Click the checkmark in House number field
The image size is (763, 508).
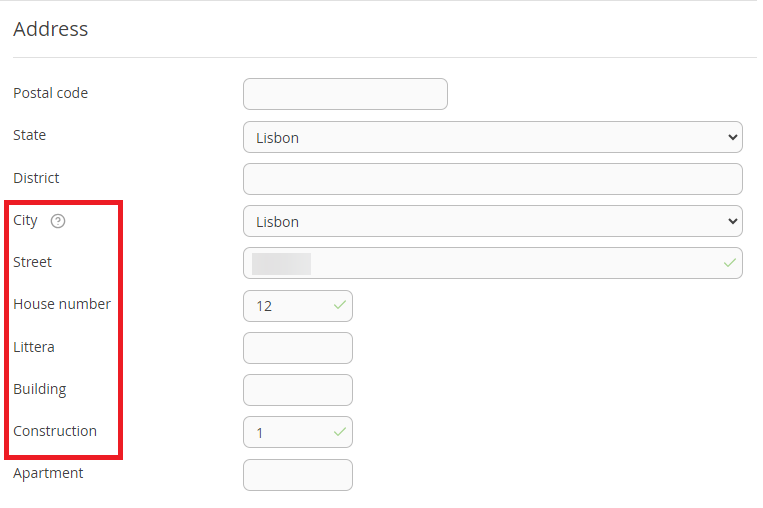[x=340, y=305]
